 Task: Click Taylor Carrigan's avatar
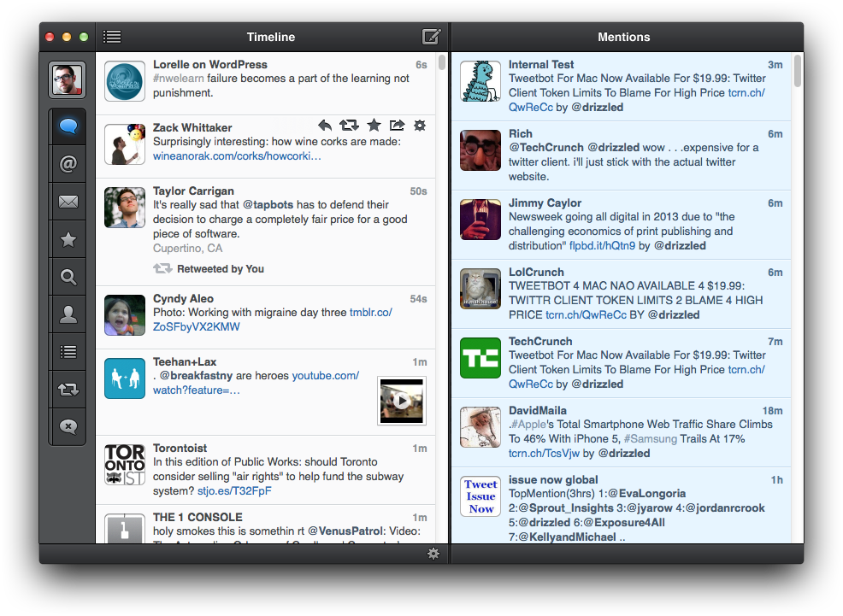point(125,208)
